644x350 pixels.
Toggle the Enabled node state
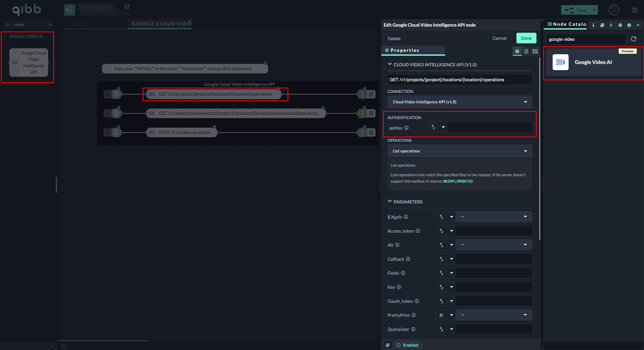[408, 345]
